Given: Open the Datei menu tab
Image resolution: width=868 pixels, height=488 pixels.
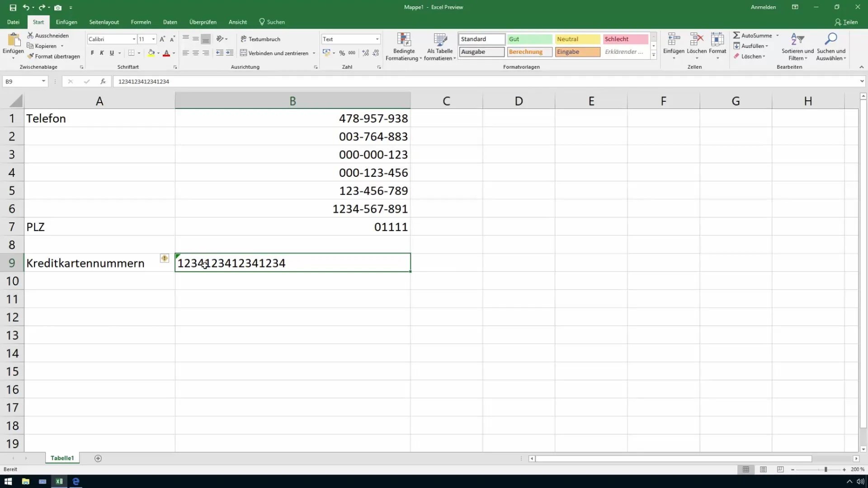Looking at the screenshot, I should pyautogui.click(x=13, y=22).
